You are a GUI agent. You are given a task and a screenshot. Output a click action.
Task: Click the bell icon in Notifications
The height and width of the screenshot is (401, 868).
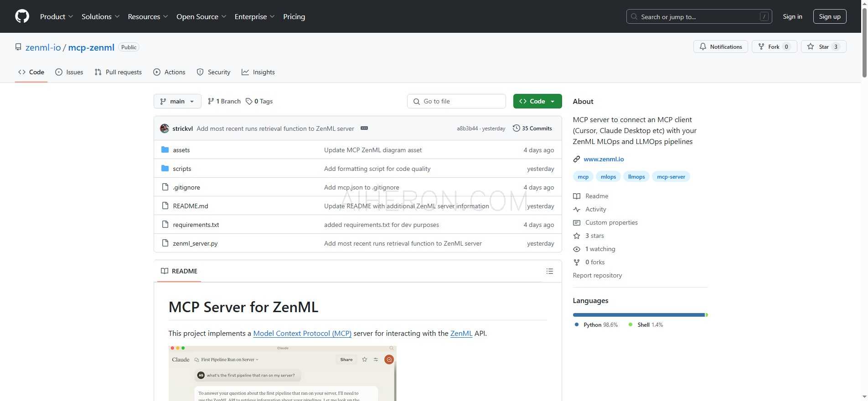point(703,46)
